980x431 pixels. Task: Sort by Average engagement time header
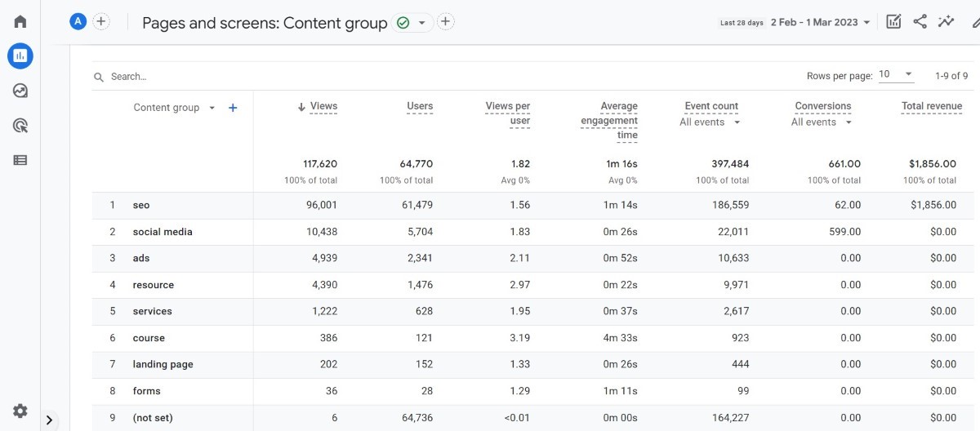[609, 121]
